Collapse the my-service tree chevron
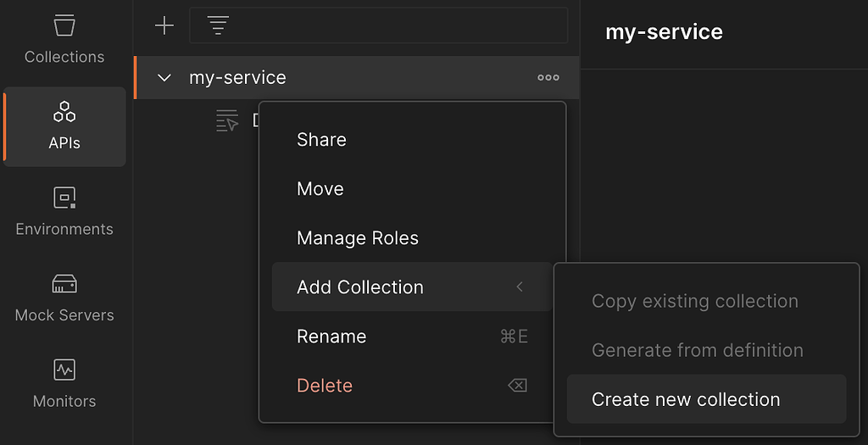This screenshot has height=445, width=868. click(164, 78)
